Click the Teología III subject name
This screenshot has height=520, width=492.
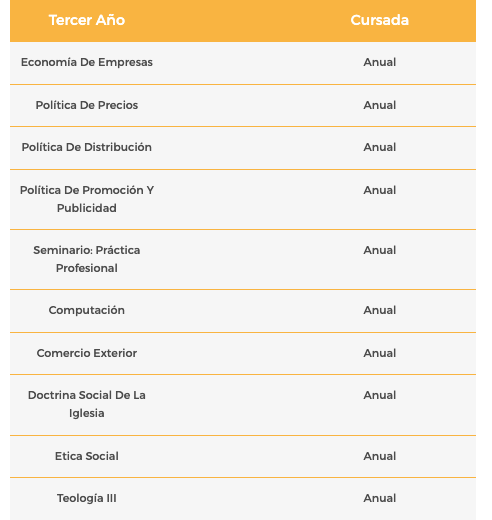[x=87, y=498]
